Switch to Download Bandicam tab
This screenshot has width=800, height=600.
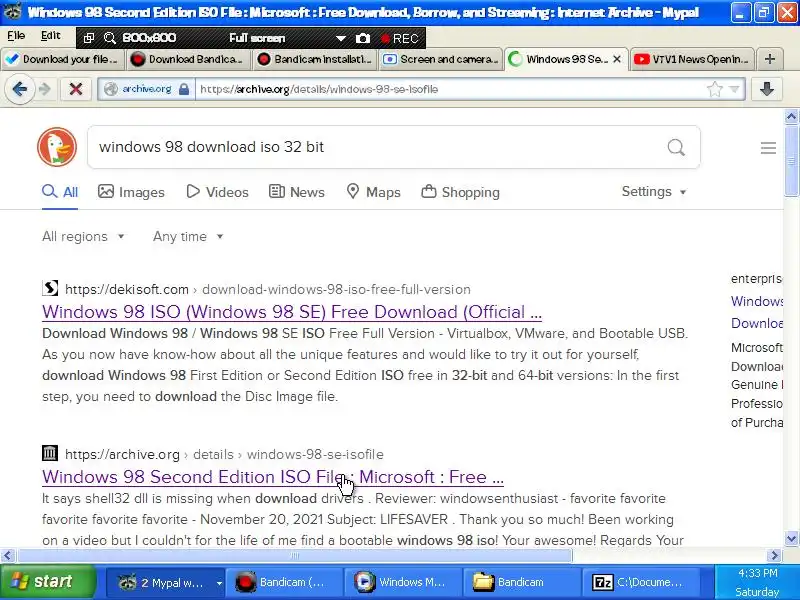tap(188, 59)
